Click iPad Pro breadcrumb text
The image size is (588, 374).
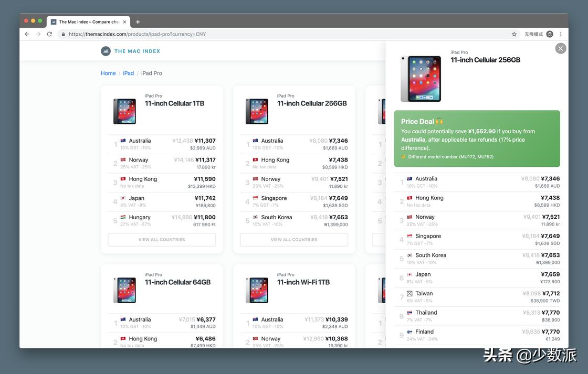pyautogui.click(x=152, y=73)
